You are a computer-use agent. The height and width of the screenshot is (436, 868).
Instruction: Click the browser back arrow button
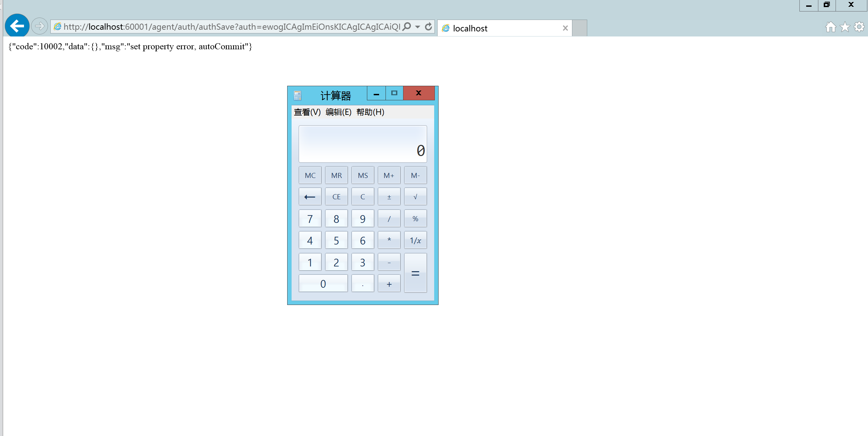point(17,26)
